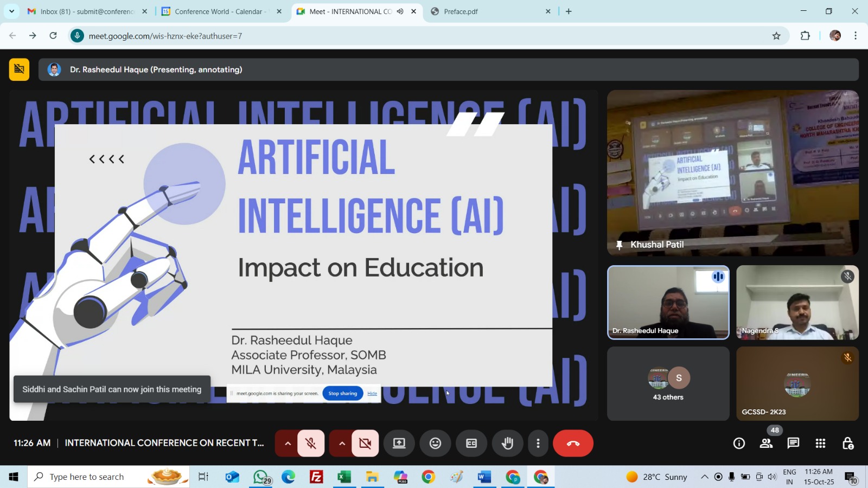Open the emoji reactions button
This screenshot has height=488, width=868.
click(435, 444)
